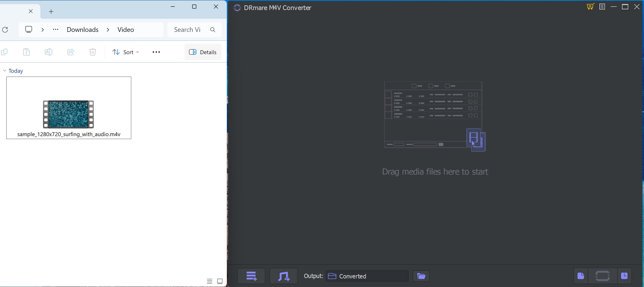Open a new tab in File Explorer
Screen dimensions: 644x287
click(51, 11)
